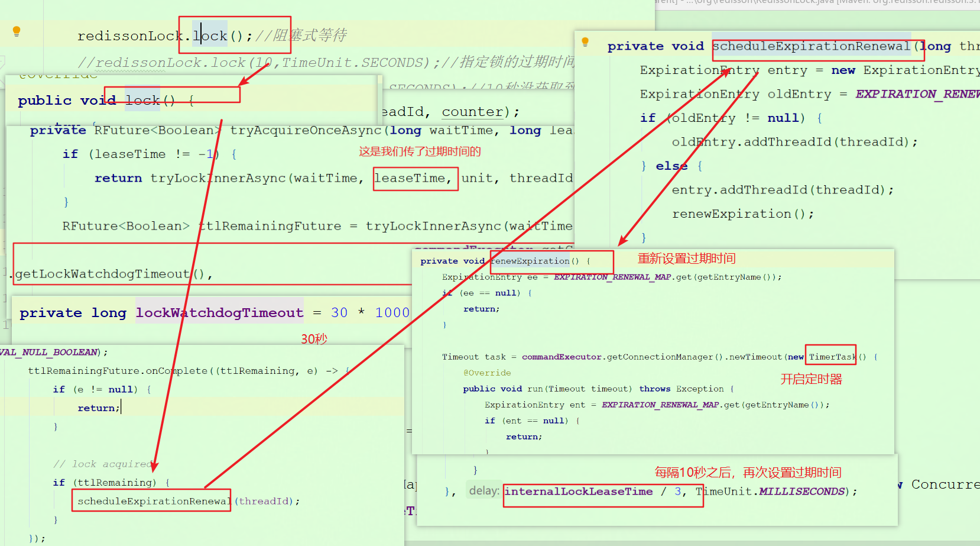Click ttlRemainingFuture in the RFuture<Boolean> declaration
The width and height of the screenshot is (980, 546).
click(x=270, y=226)
